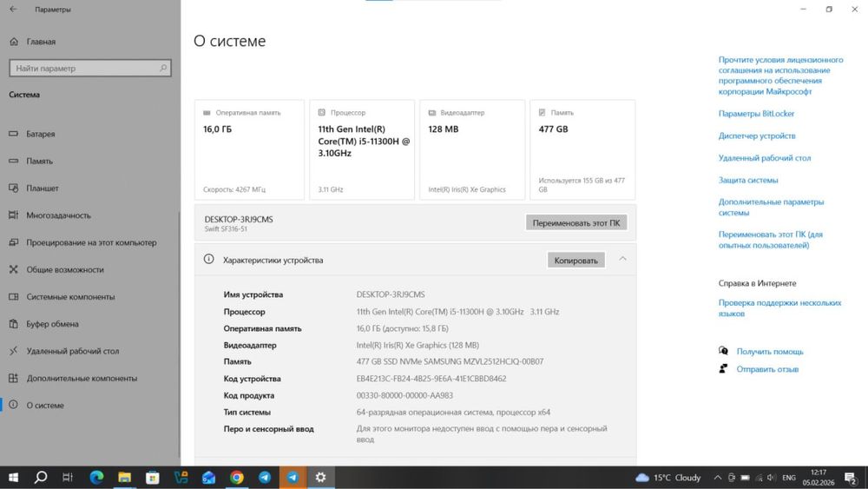
Task: Switch the ENG input language indicator
Action: (x=789, y=478)
